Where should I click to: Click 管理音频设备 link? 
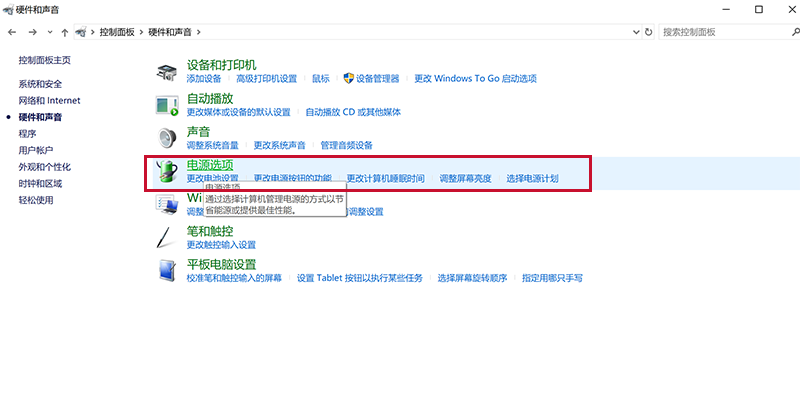click(346, 145)
